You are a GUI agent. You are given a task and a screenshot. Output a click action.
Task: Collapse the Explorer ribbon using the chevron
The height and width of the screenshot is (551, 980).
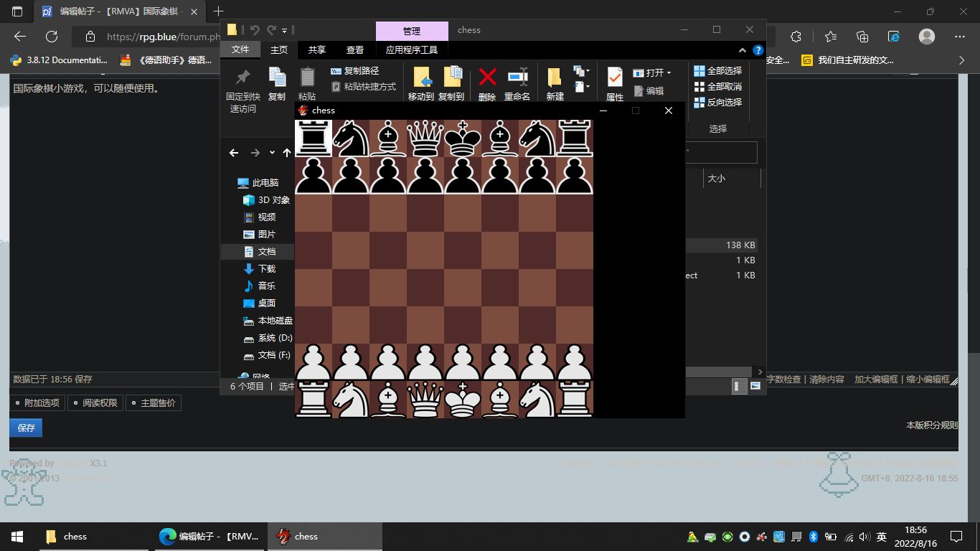(743, 50)
